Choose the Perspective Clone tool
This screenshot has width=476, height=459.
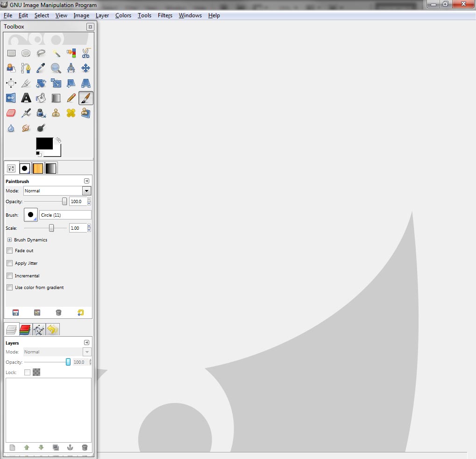(86, 113)
